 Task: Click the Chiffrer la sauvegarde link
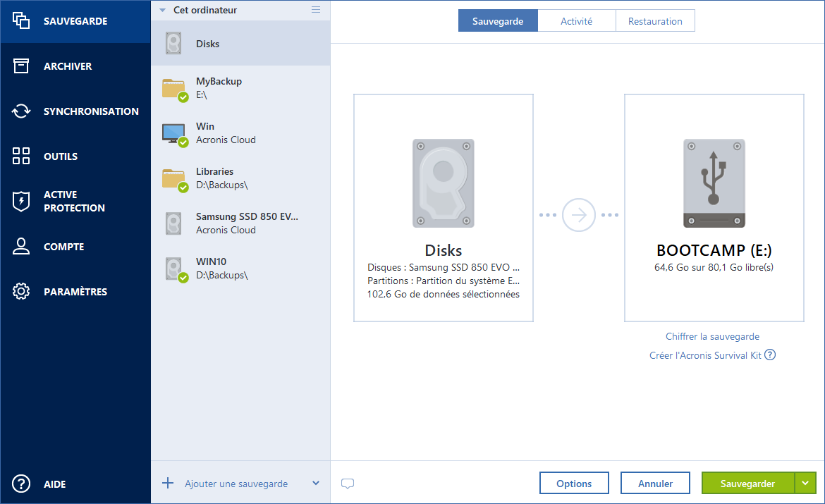point(712,337)
